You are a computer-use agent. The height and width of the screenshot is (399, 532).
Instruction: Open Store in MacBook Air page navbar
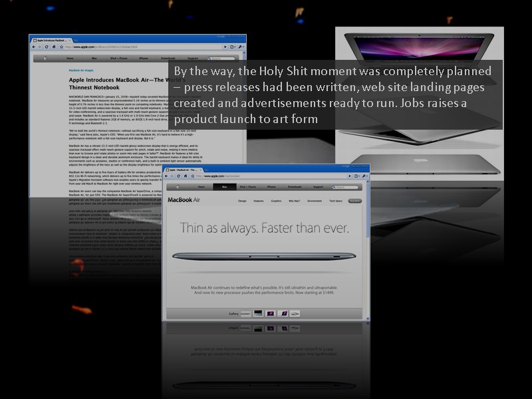point(201,187)
